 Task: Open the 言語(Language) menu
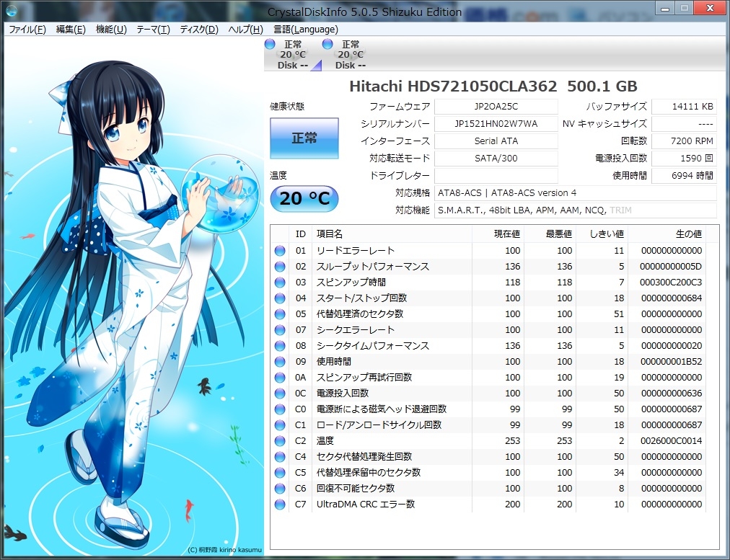coord(306,30)
